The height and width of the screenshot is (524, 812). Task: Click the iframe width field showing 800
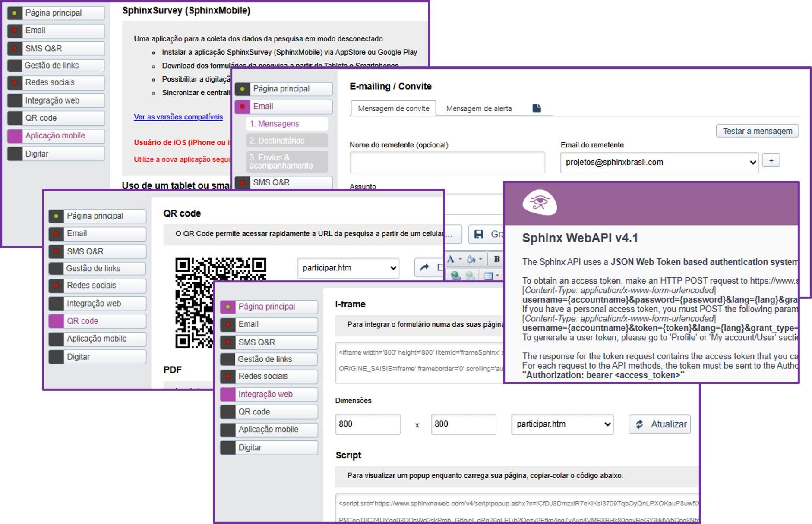367,424
